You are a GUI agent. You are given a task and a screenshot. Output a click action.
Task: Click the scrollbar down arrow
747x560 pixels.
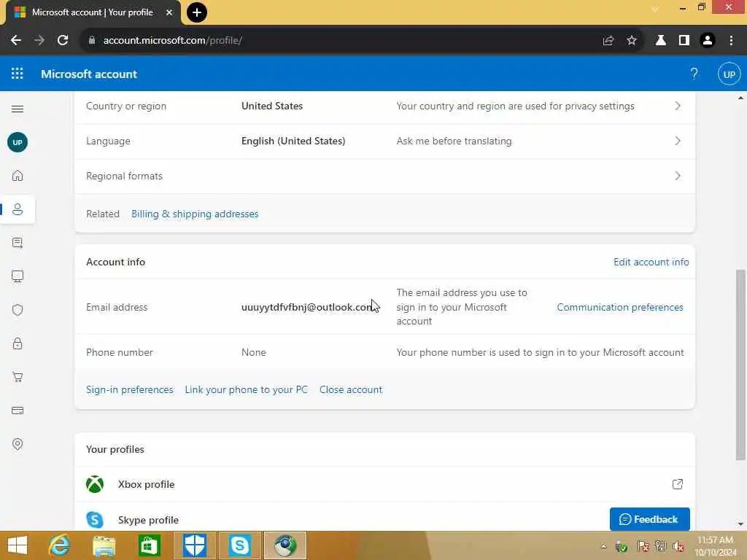(x=740, y=524)
